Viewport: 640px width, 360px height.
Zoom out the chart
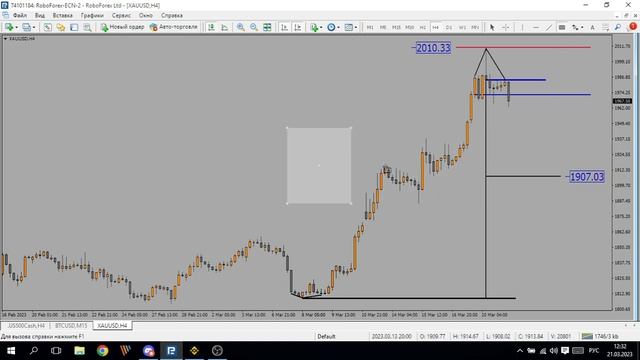pos(254,27)
